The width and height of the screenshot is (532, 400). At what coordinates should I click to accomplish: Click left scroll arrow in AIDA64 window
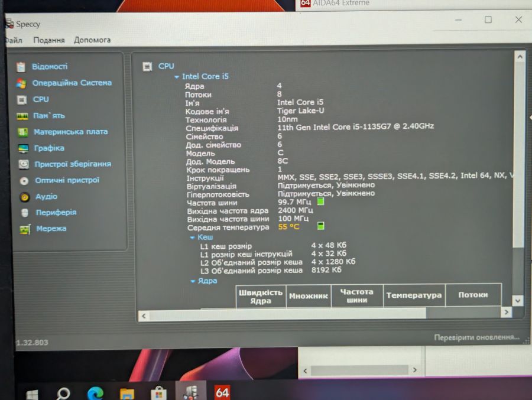click(306, 371)
